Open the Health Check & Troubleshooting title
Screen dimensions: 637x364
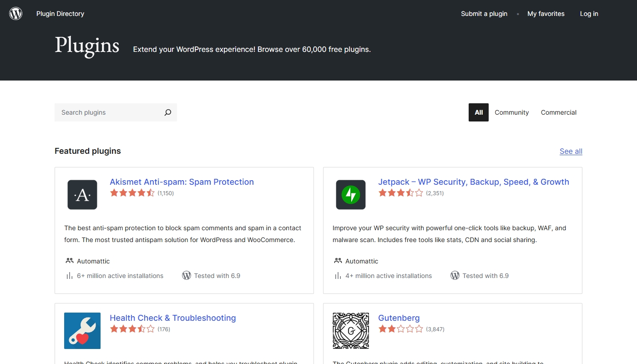click(x=173, y=318)
